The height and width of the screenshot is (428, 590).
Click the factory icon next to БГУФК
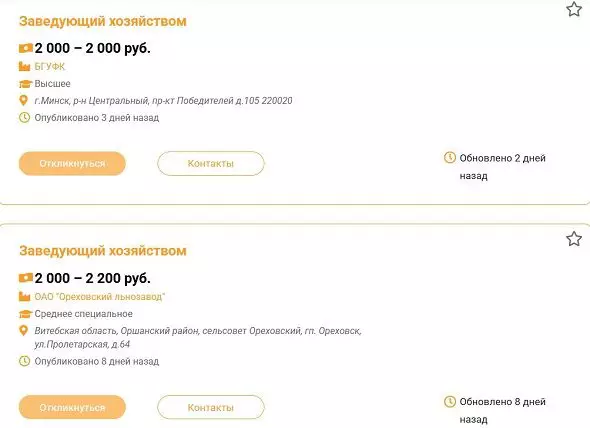pyautogui.click(x=24, y=66)
